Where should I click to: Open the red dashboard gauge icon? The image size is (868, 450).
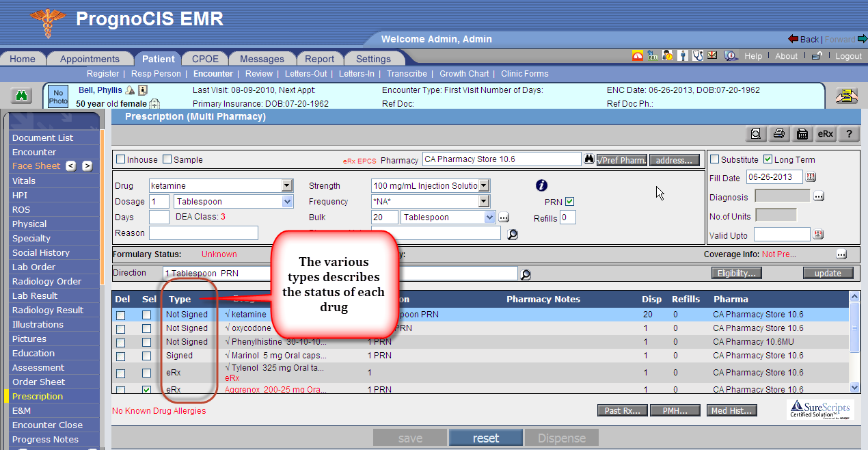638,56
